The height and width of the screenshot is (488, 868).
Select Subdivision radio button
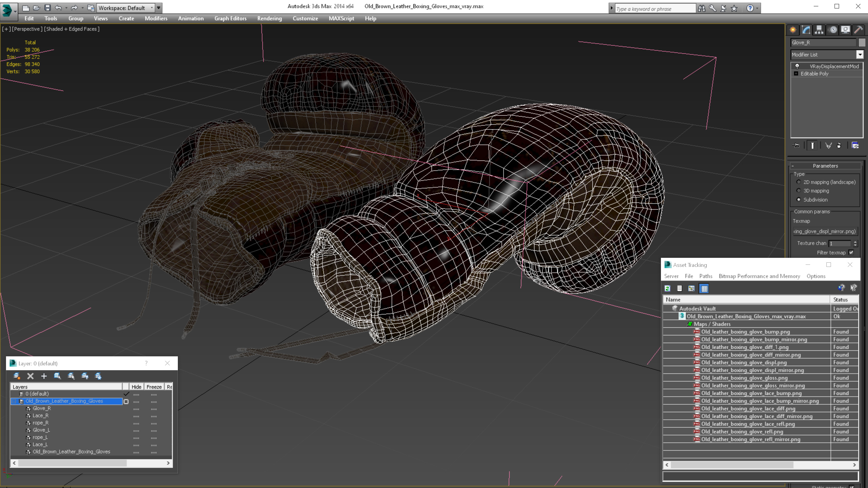coord(798,199)
